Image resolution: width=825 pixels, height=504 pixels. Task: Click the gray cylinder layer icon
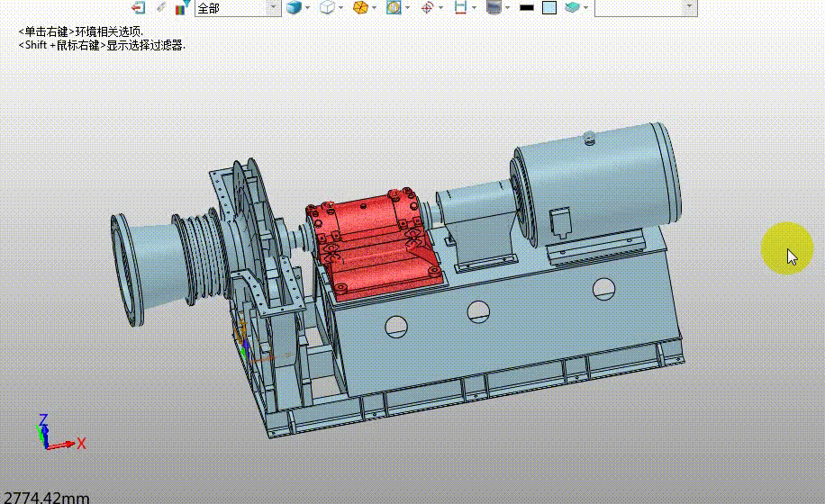point(494,7)
